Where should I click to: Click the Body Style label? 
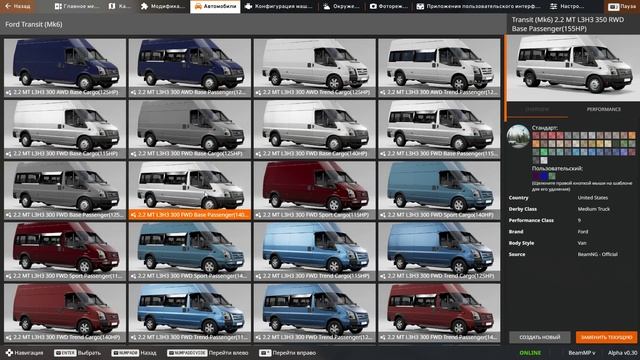pos(521,243)
